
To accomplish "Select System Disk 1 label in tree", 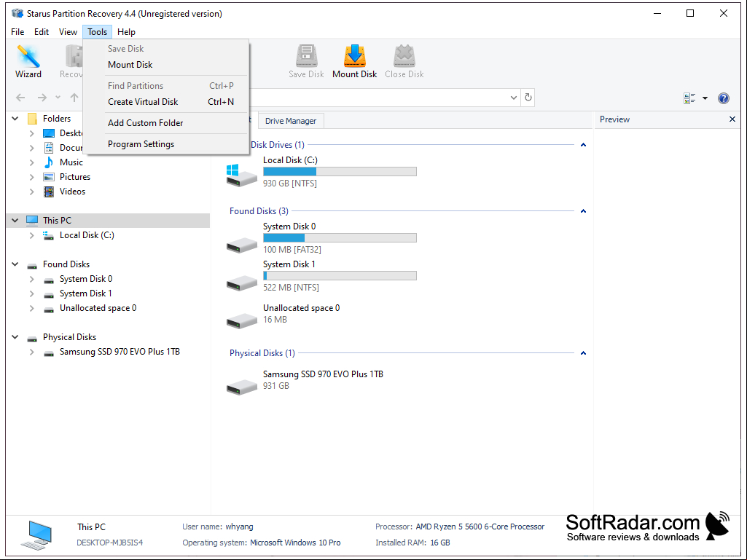I will [x=86, y=293].
